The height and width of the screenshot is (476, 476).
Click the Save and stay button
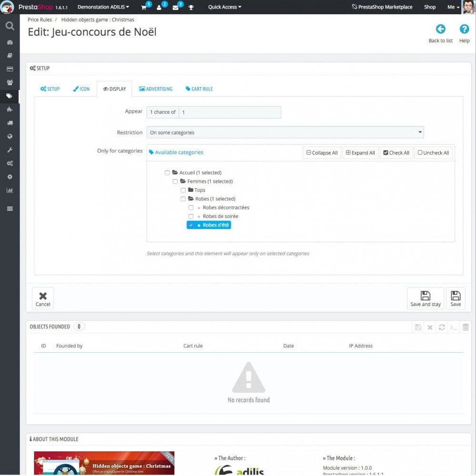tap(425, 298)
